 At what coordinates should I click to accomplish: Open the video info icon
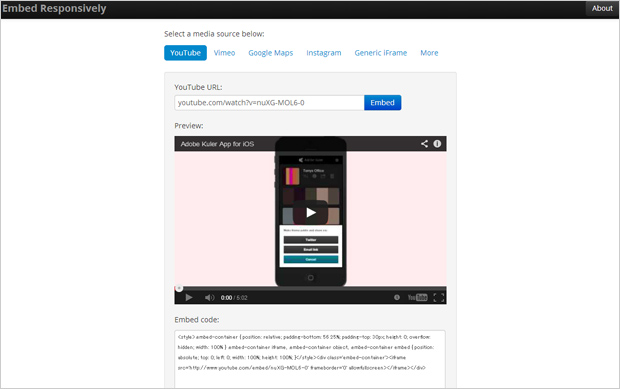(437, 144)
